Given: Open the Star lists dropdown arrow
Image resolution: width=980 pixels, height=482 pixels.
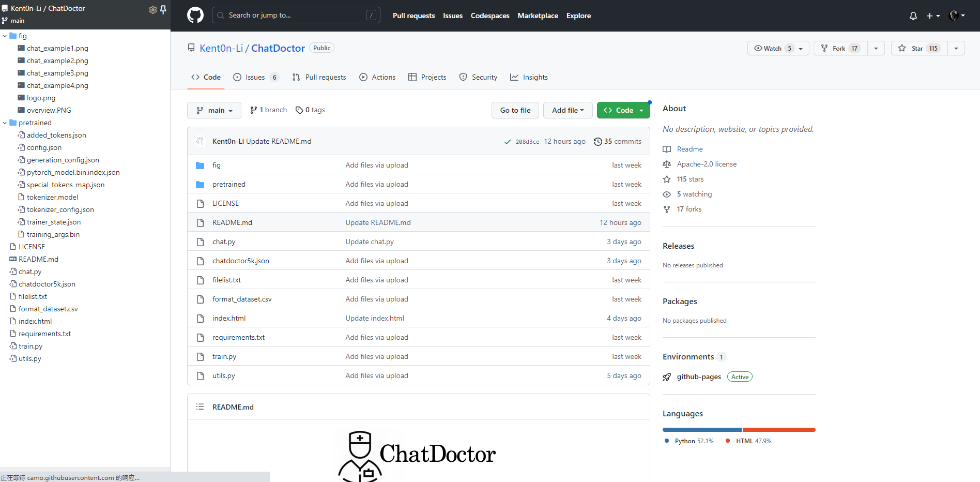Looking at the screenshot, I should tap(956, 49).
